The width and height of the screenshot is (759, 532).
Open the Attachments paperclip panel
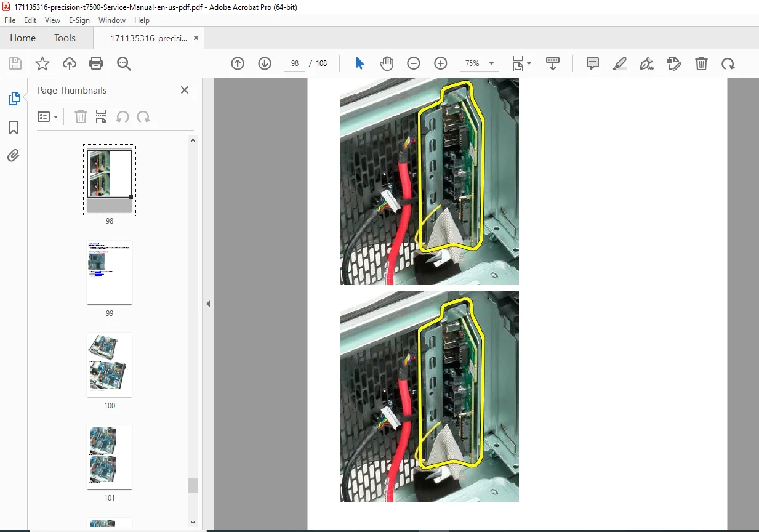[14, 156]
